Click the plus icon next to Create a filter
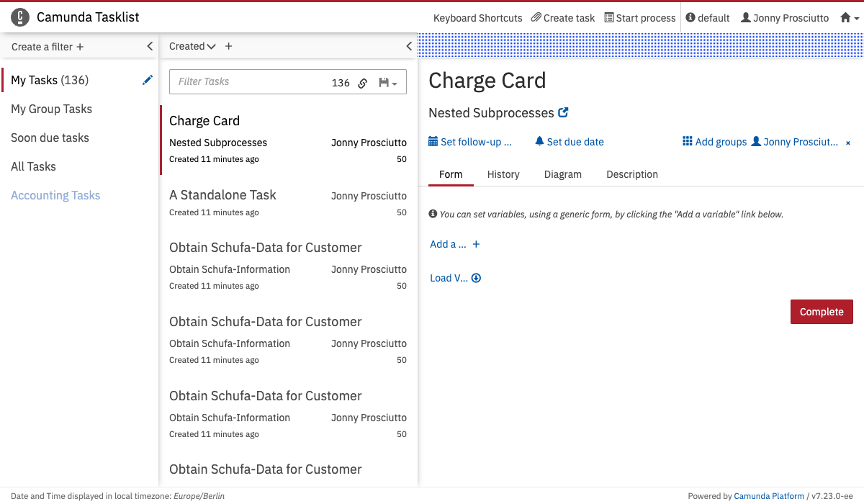The height and width of the screenshot is (504, 864). 80,47
